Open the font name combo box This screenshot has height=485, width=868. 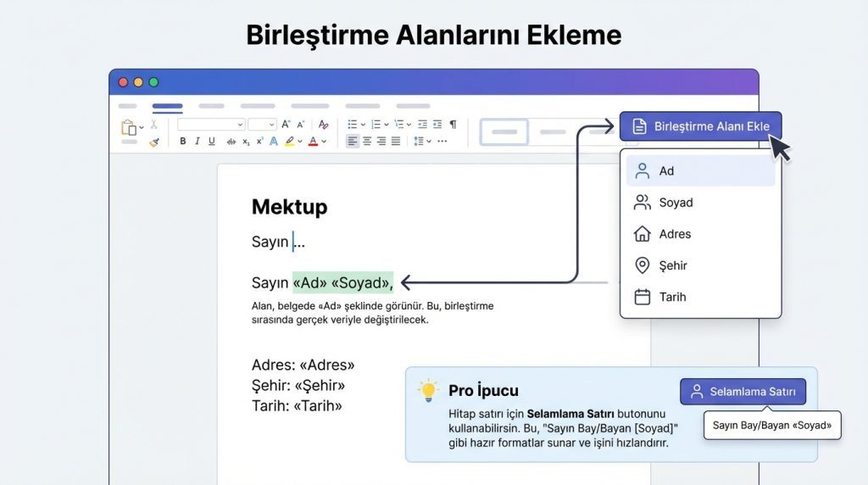coord(211,125)
